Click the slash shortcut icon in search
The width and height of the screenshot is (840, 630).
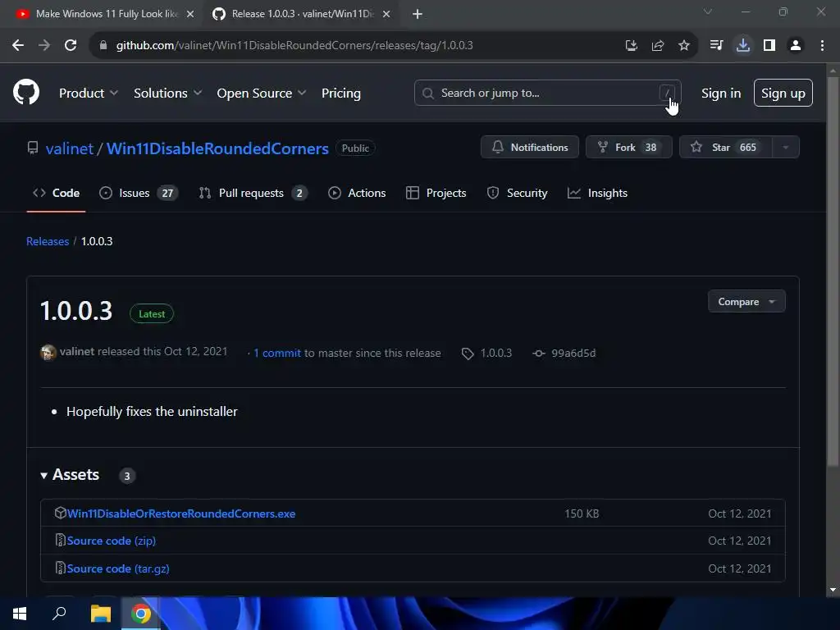tap(667, 93)
